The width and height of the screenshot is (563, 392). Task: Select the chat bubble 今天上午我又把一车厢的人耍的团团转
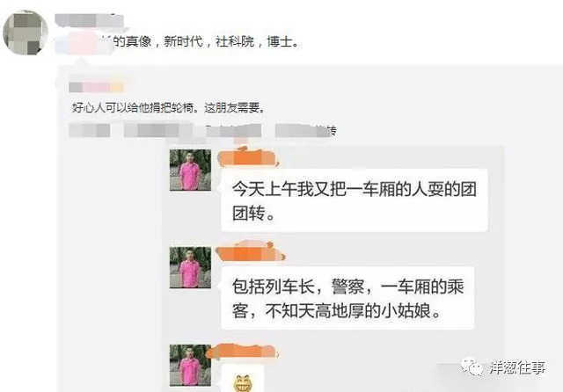tap(355, 200)
